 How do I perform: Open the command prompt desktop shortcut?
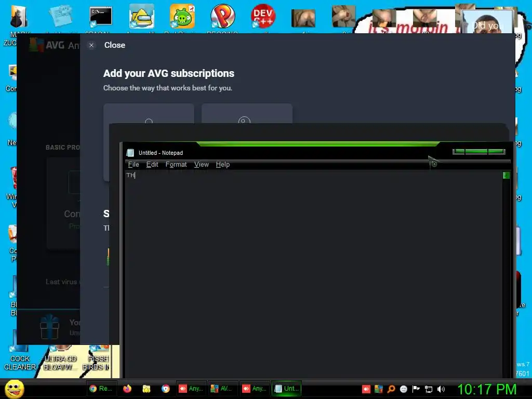[101, 17]
